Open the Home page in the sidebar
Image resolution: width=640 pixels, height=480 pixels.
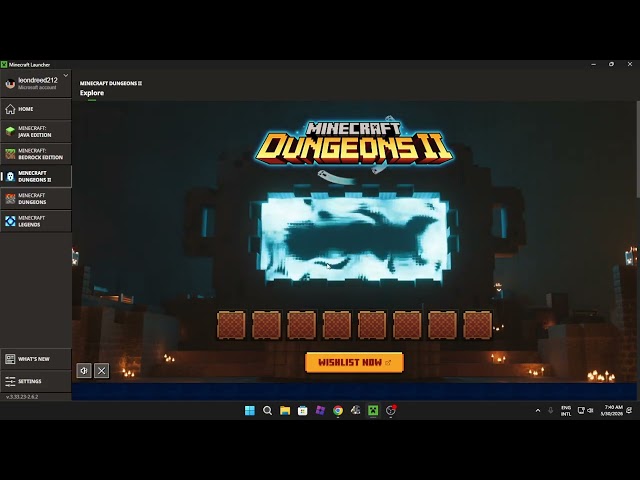coord(36,109)
